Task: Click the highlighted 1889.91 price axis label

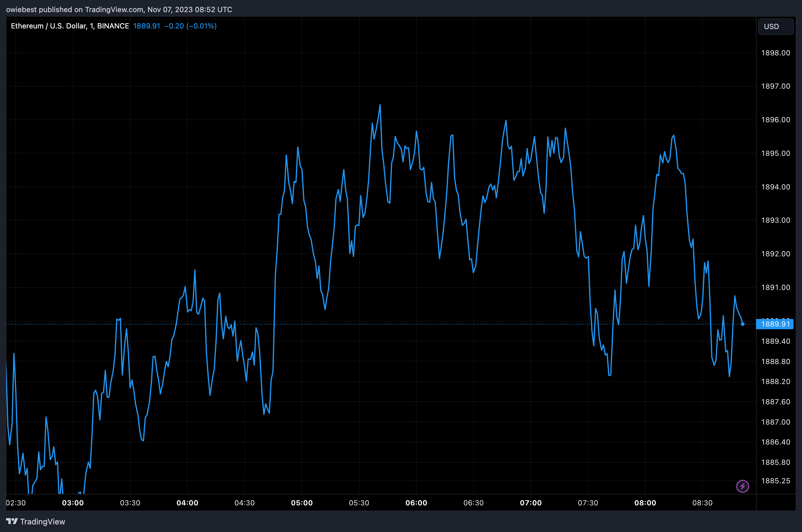Action: 775,324
